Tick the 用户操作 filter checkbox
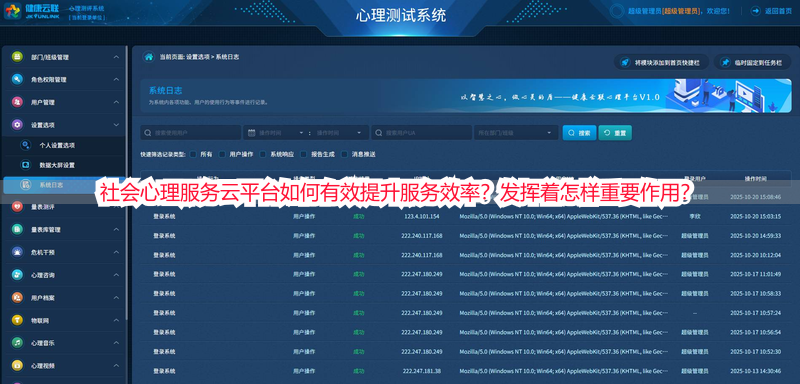 pos(222,154)
